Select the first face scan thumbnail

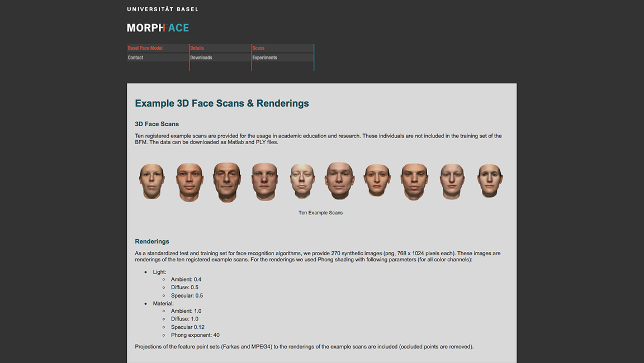pos(152,181)
